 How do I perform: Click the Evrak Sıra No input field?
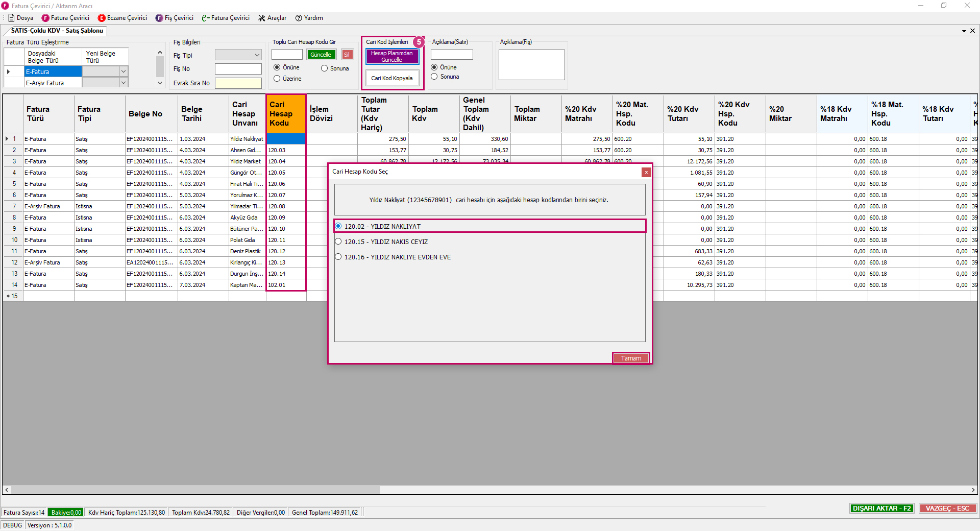pos(238,83)
